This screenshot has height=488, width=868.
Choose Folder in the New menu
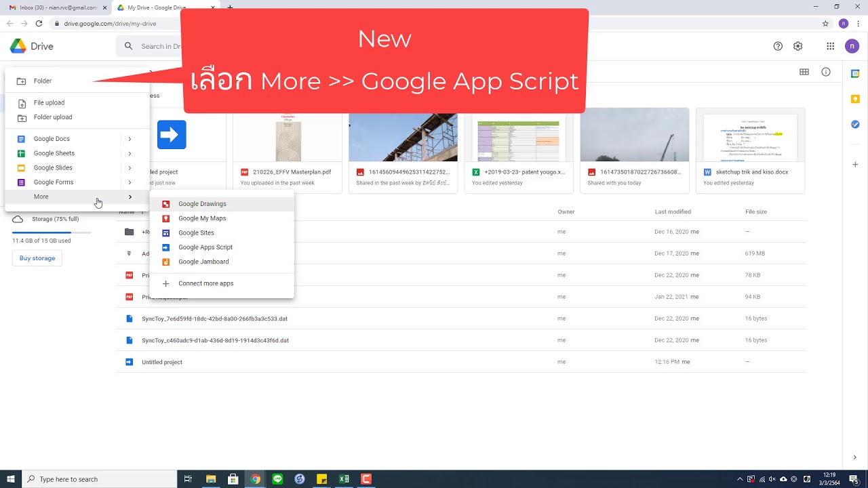coord(77,81)
